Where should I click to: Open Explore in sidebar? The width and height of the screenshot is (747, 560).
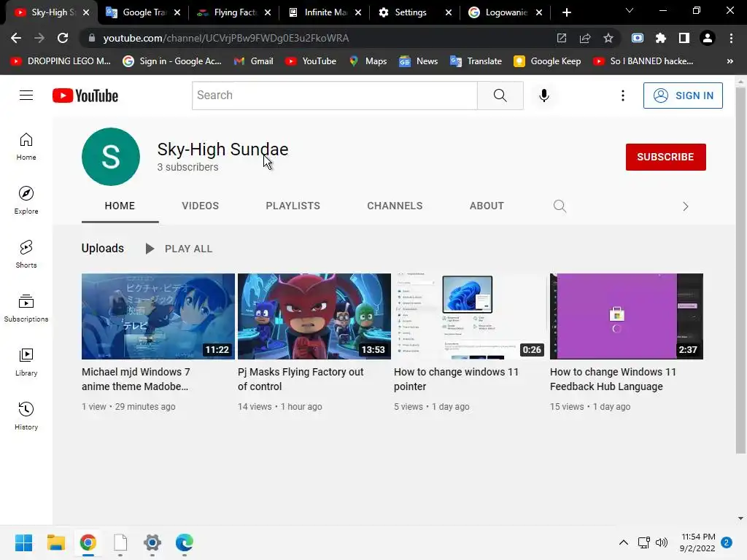(x=26, y=201)
